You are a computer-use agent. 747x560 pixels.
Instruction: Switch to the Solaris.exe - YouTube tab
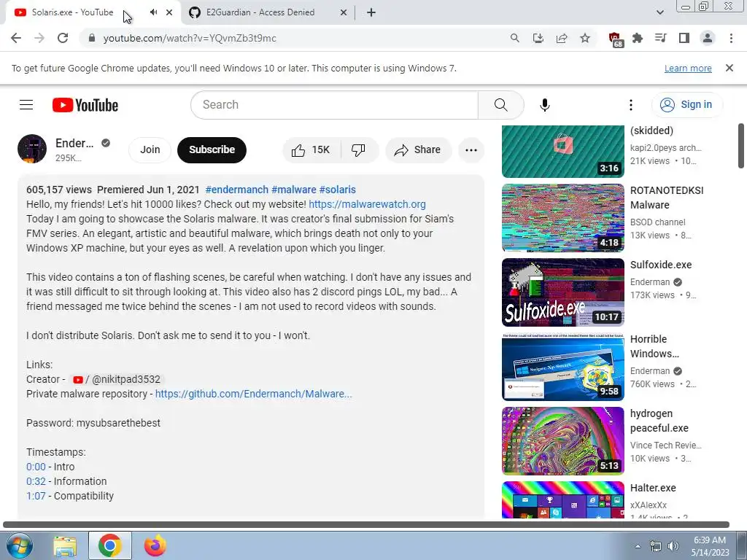72,12
